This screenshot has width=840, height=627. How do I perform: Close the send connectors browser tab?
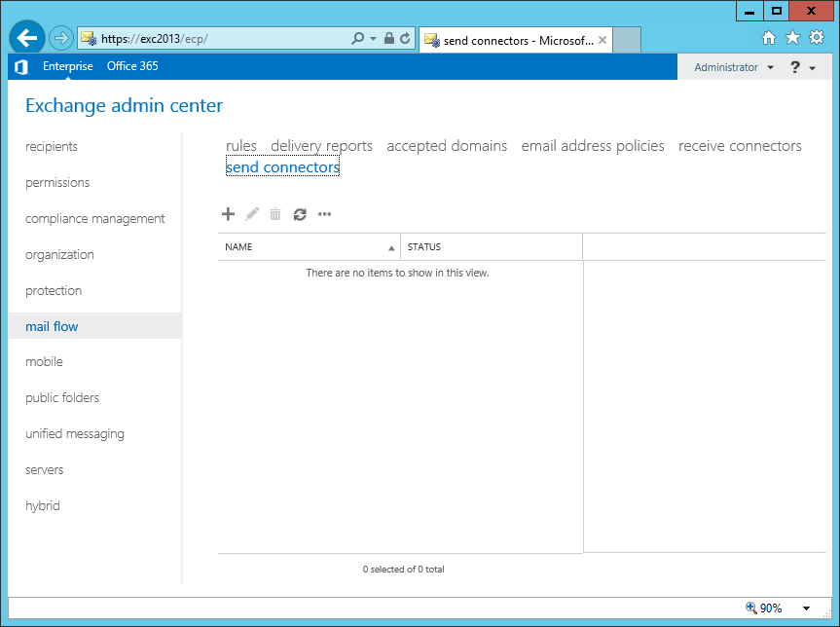click(x=603, y=40)
